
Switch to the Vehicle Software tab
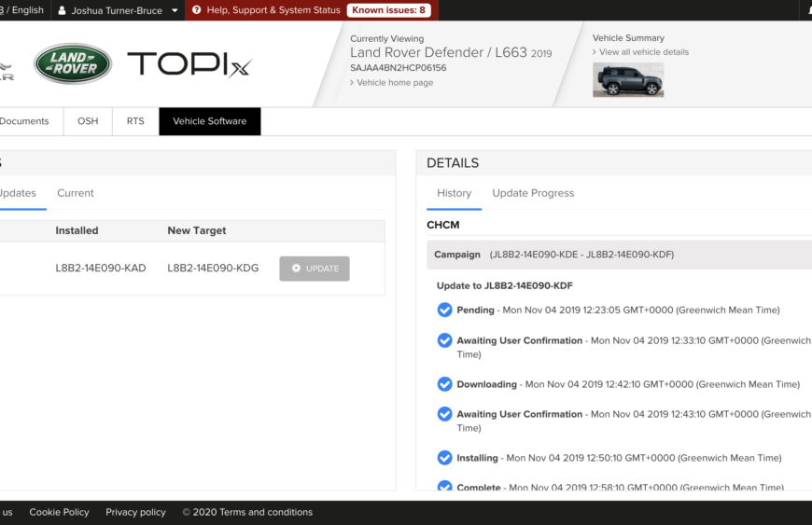[210, 121]
